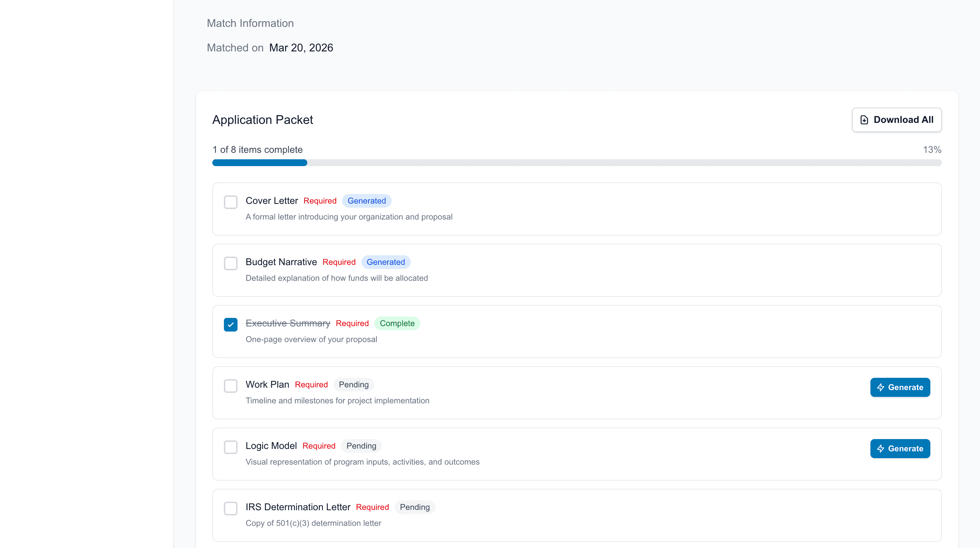Click the checkmark icon on Executive Summary
Screen dimensions: 980x548
coord(231,325)
